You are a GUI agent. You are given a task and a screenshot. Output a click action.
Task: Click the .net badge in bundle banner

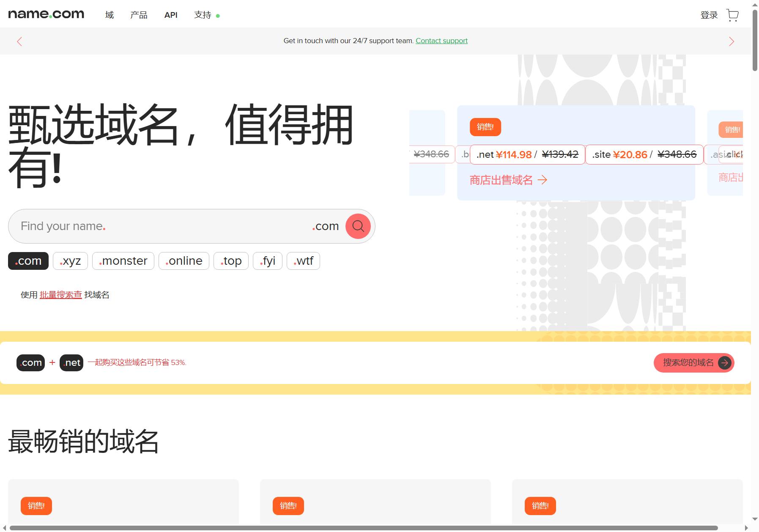[71, 363]
